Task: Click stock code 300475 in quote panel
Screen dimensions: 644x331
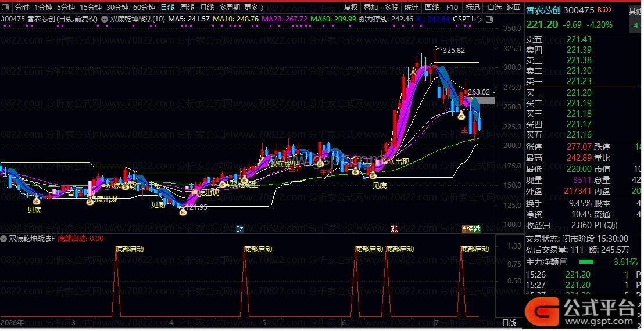Action: coord(579,10)
